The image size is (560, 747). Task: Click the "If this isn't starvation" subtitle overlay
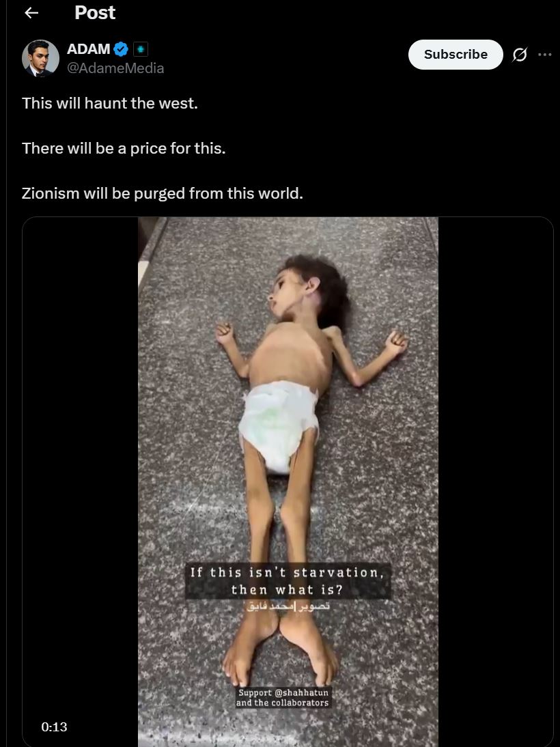coord(288,581)
